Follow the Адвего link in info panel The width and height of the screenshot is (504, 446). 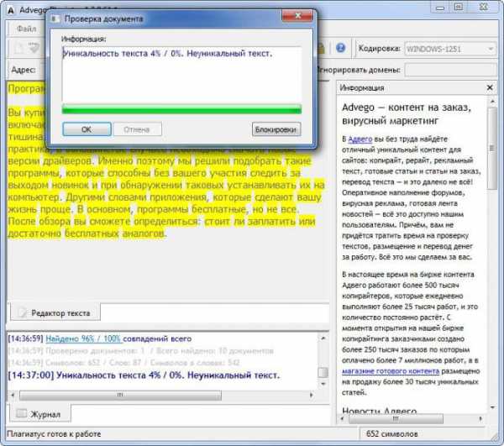[x=360, y=139]
